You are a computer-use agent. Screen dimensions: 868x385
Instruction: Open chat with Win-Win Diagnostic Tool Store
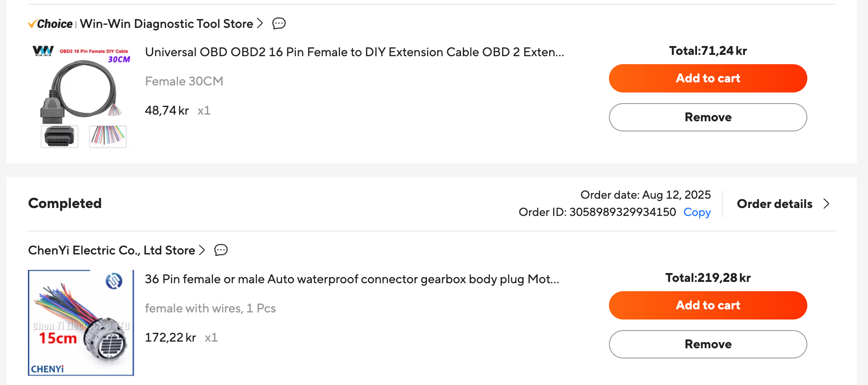coord(279,23)
